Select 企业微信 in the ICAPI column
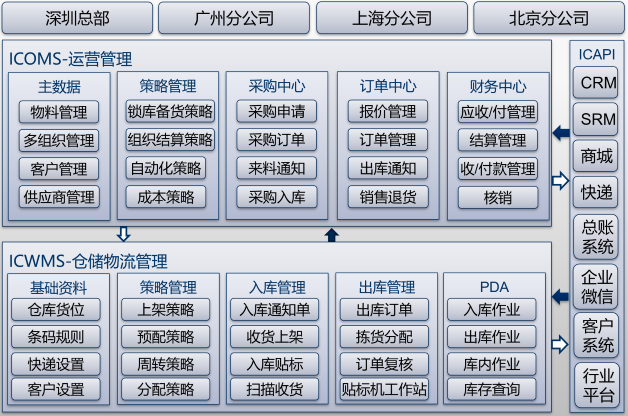This screenshot has height=416, width=628. [x=598, y=286]
